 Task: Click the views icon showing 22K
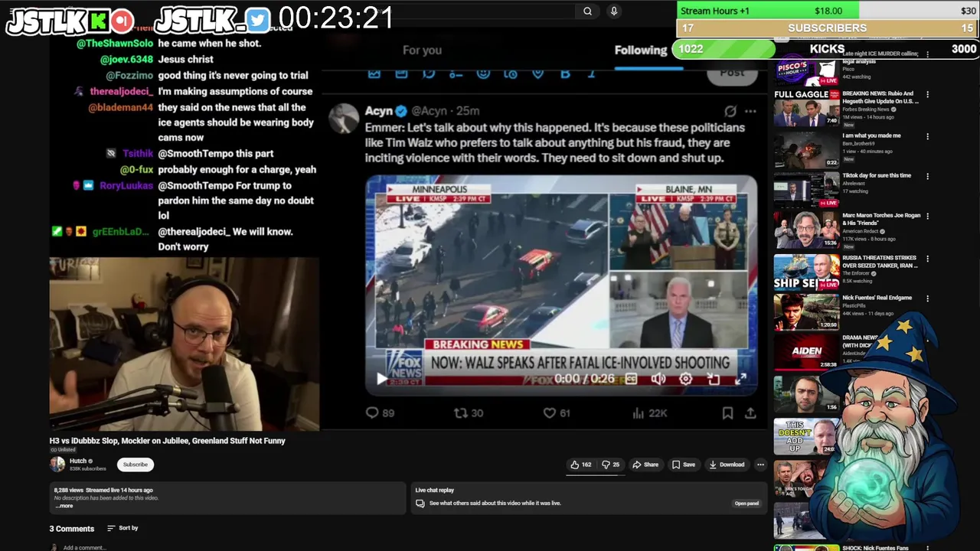(x=638, y=412)
